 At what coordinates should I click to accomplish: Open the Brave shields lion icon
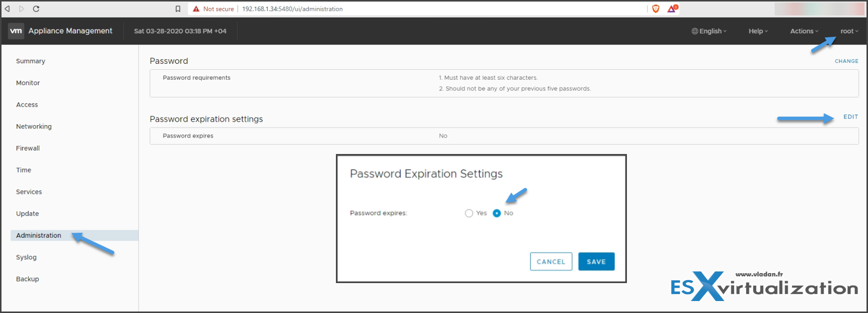point(656,8)
